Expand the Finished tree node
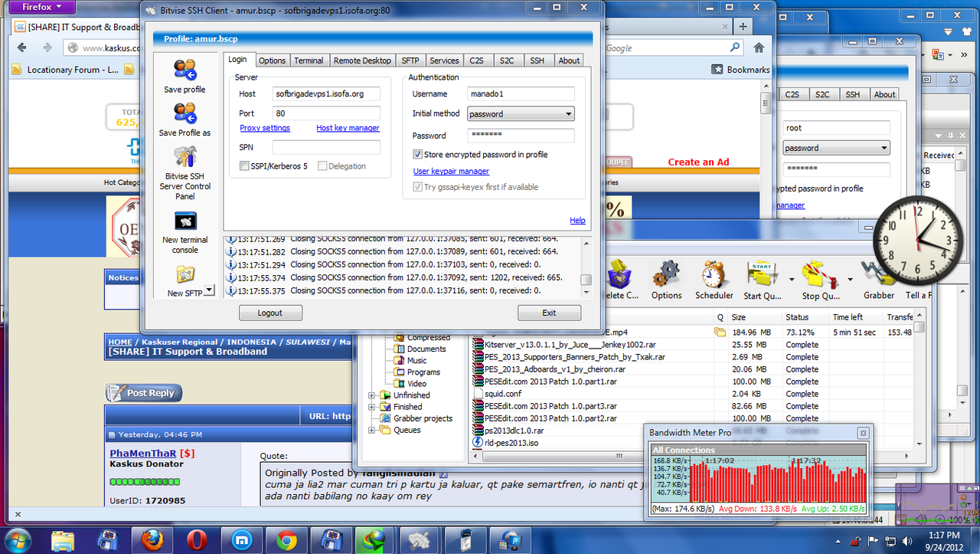This screenshot has height=554, width=980. 372,407
